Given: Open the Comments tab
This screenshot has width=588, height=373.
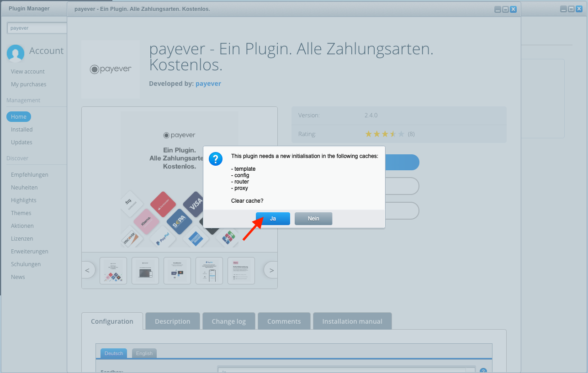Looking at the screenshot, I should click(284, 321).
